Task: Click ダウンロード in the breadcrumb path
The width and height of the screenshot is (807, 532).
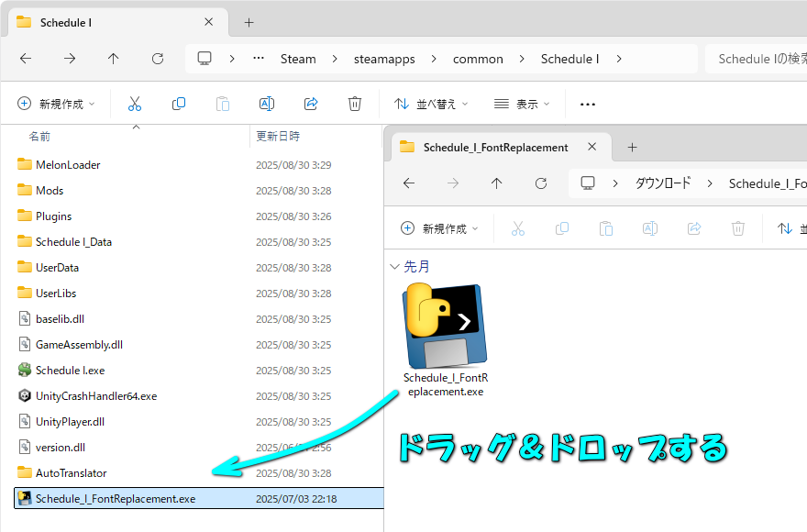Action: [x=663, y=183]
